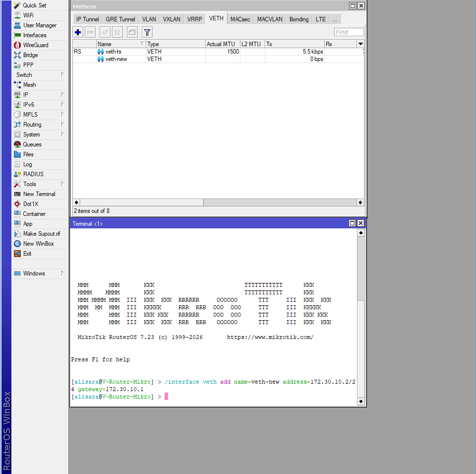Open the Files sidebar item
Image resolution: width=476 pixels, height=474 pixels.
[x=40, y=154]
